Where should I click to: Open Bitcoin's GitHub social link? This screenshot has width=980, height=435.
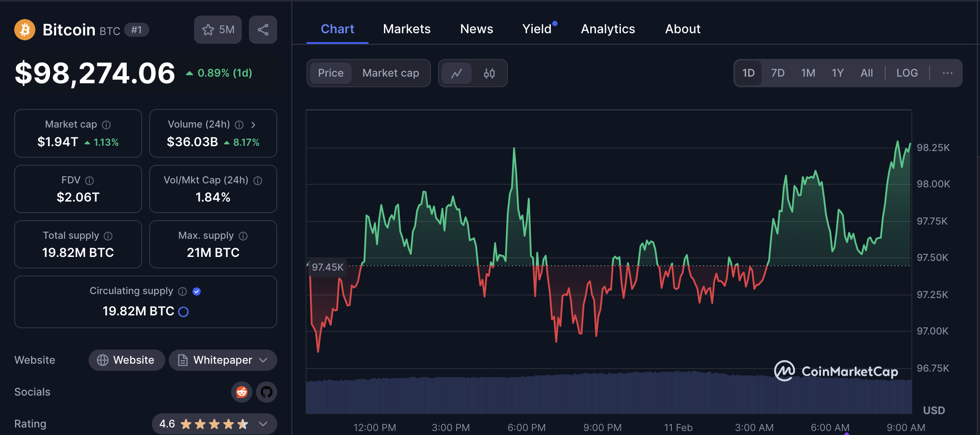click(x=267, y=392)
